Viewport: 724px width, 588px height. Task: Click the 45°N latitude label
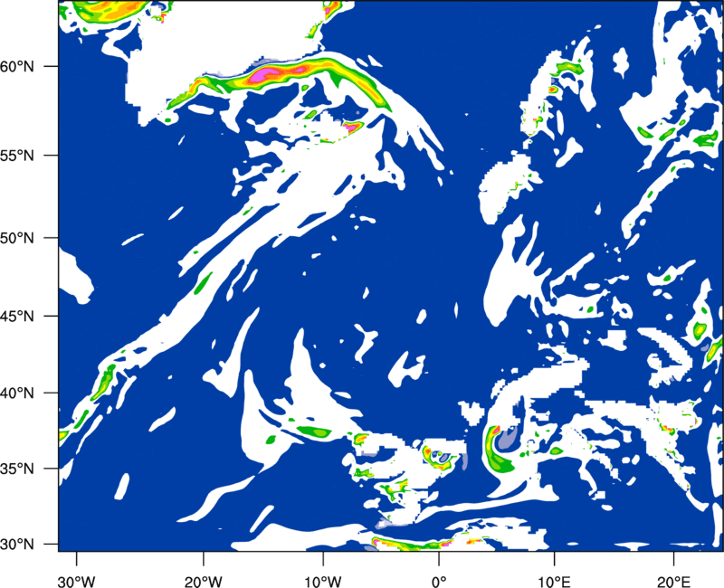coord(17,316)
